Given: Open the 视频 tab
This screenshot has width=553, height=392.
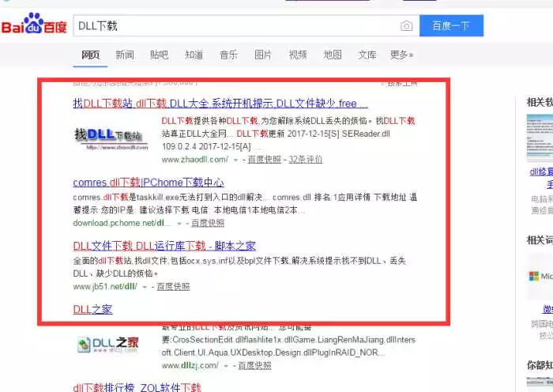Looking at the screenshot, I should [298, 55].
